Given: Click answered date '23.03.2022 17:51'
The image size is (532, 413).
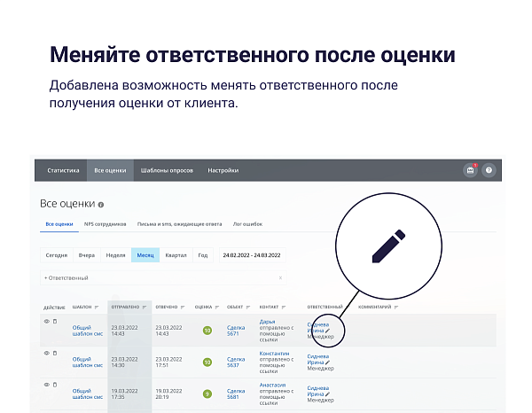Looking at the screenshot, I should point(168,362).
